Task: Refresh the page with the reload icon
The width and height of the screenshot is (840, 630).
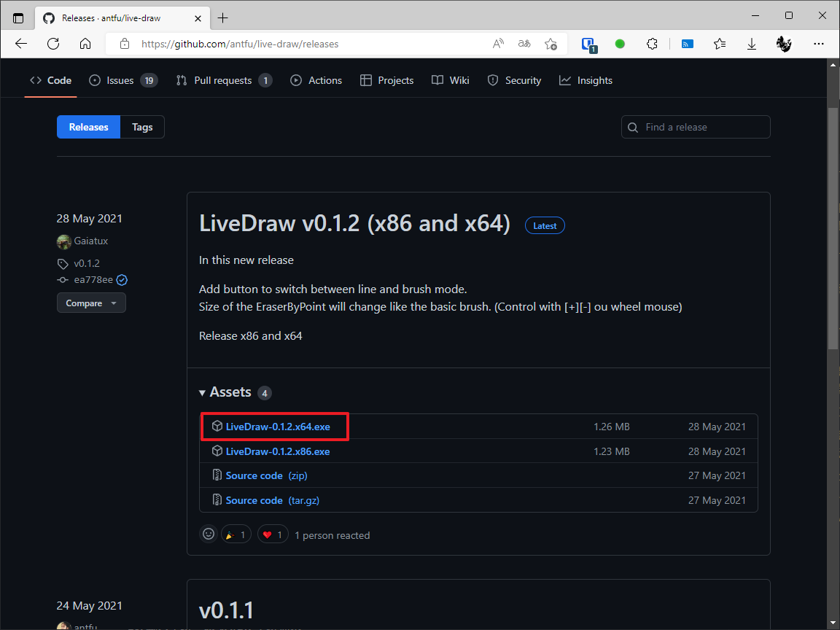Action: (53, 44)
